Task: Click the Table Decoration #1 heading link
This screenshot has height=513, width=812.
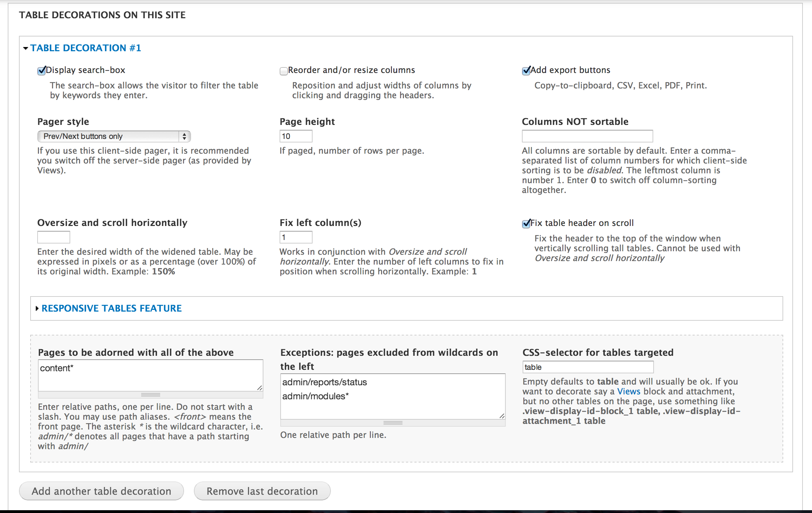Action: pyautogui.click(x=85, y=48)
